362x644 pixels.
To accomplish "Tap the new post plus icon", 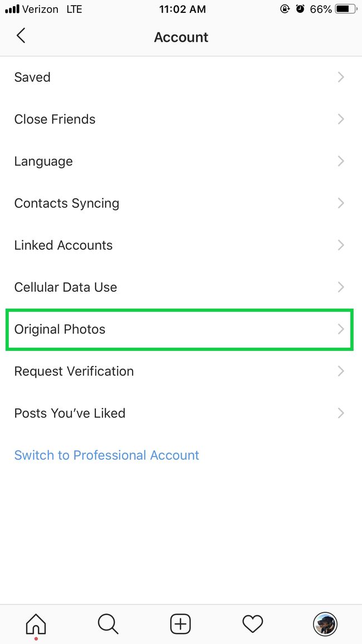I will (180, 624).
